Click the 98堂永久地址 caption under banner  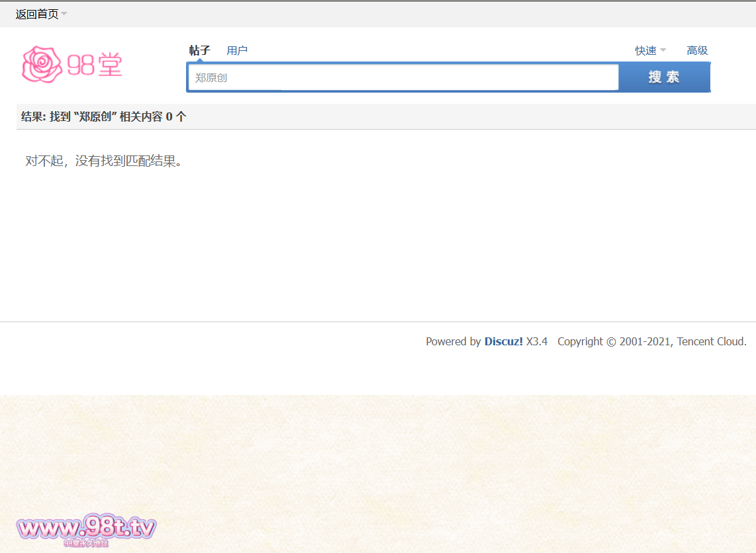pos(86,543)
